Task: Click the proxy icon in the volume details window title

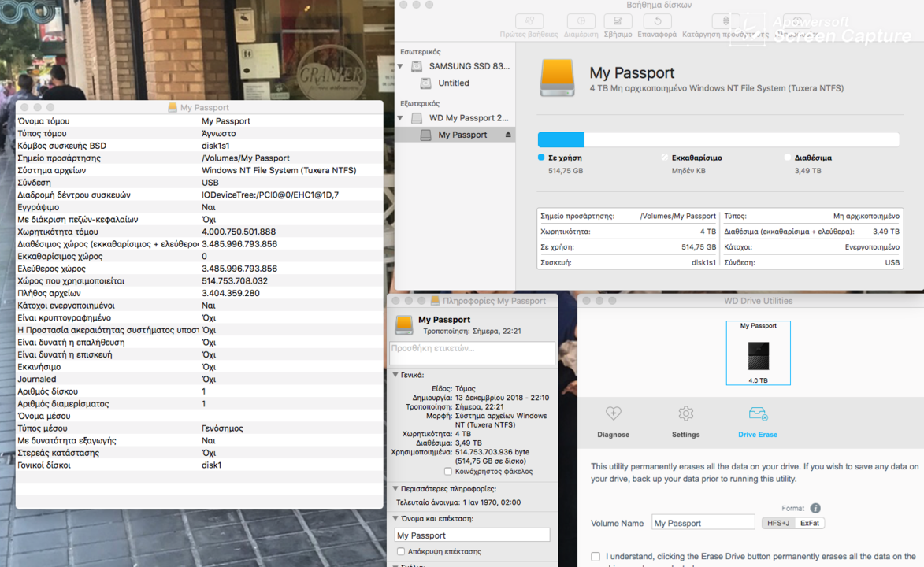Action: pos(173,107)
